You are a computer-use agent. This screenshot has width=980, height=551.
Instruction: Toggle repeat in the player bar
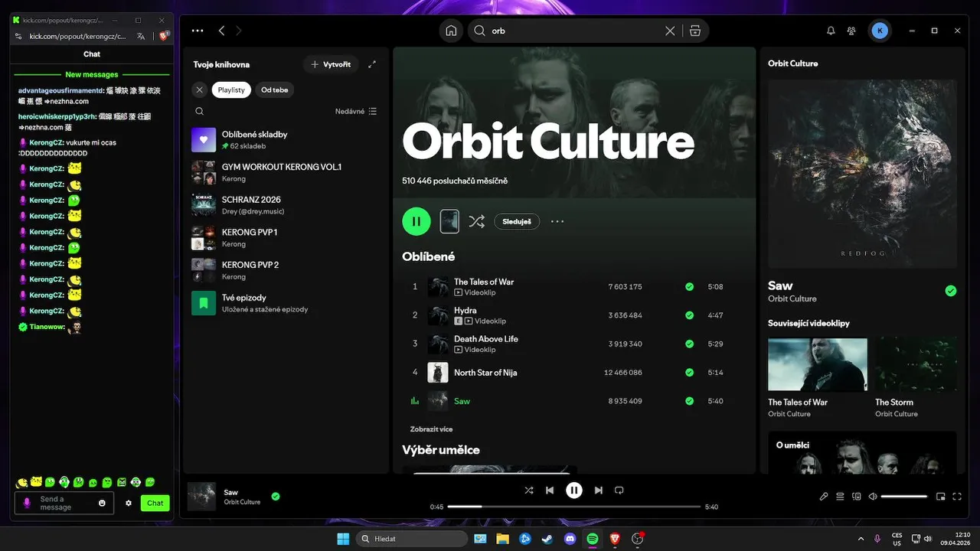619,490
